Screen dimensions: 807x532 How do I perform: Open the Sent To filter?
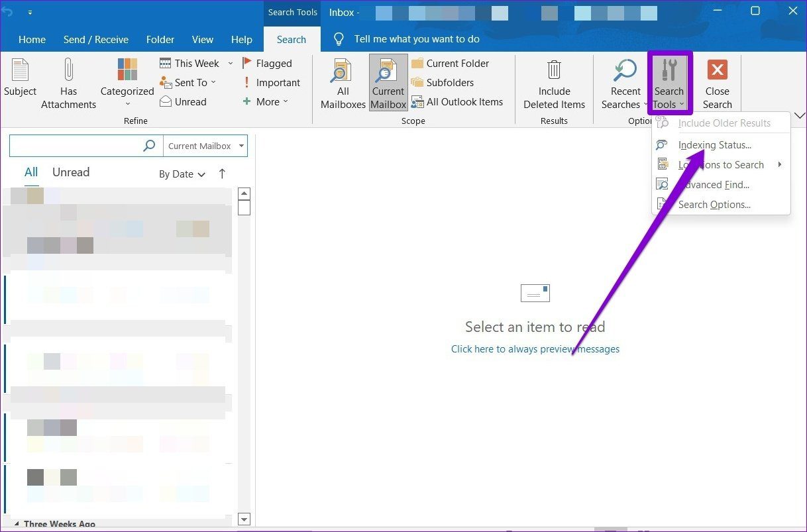188,82
